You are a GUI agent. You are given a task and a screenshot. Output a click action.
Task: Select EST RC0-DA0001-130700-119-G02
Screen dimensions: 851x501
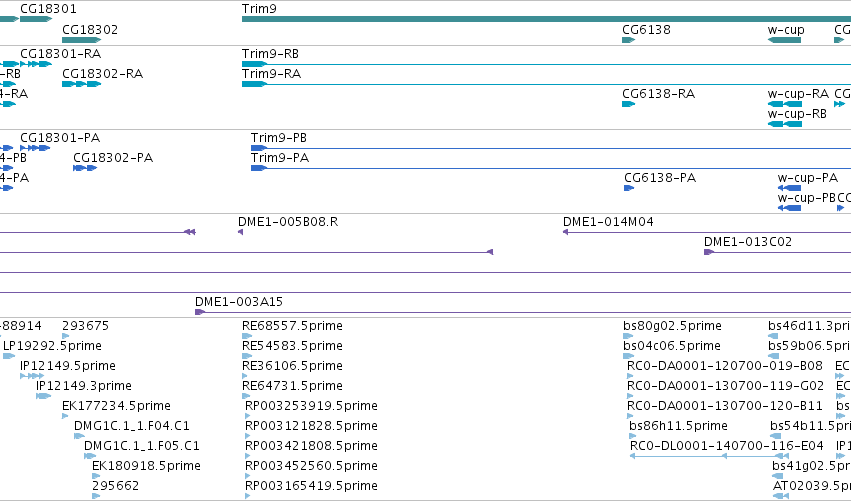[725, 386]
